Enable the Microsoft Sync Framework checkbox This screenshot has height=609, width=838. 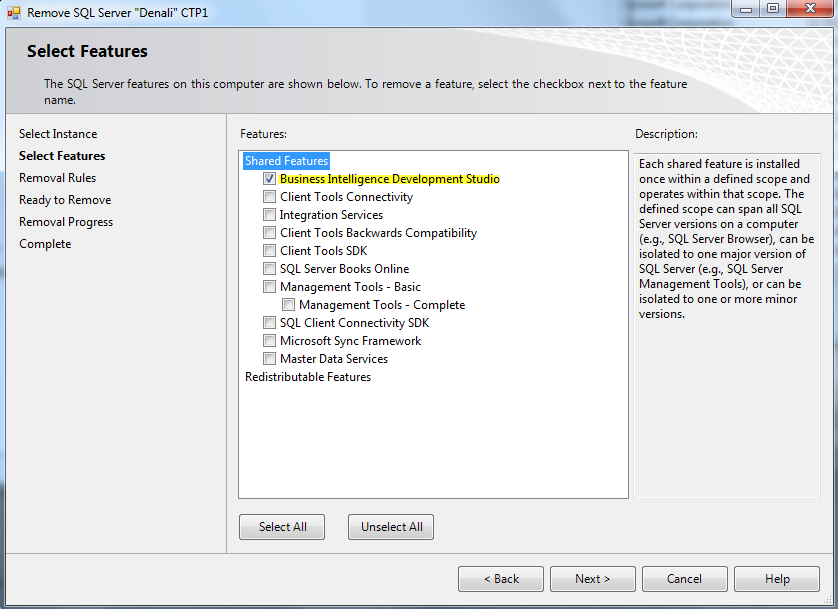[x=269, y=341]
